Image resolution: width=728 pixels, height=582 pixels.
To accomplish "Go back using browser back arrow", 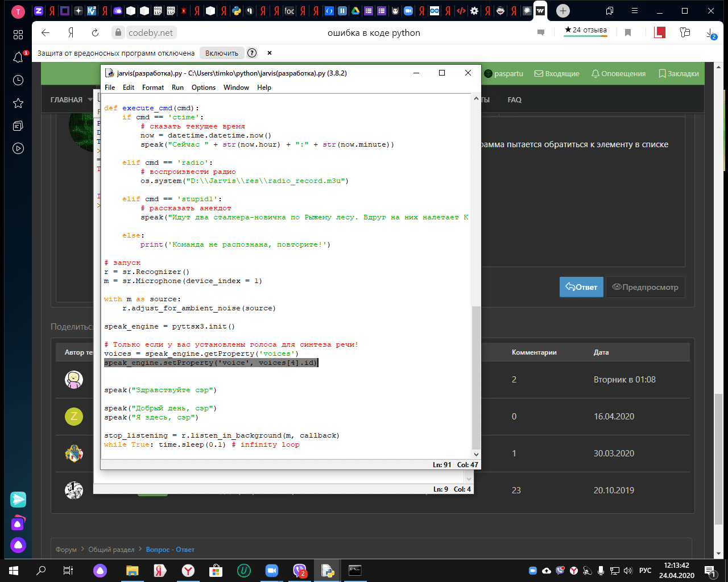I will 46,33.
